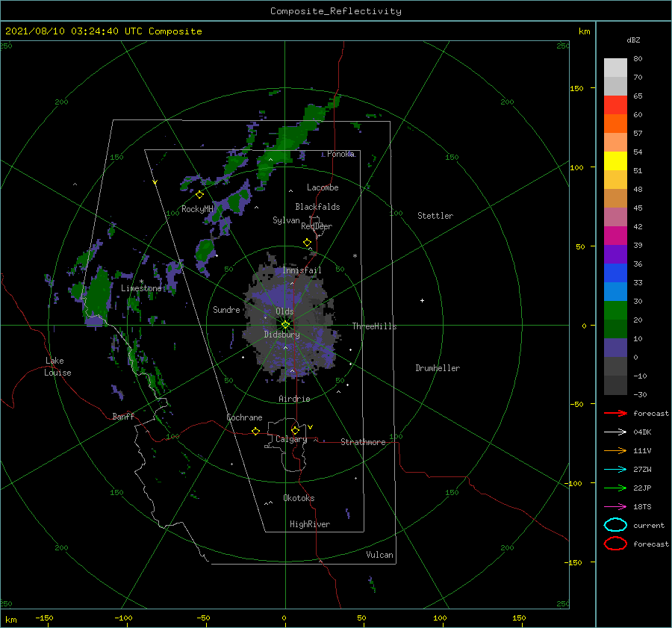Screen dimensions: 672x628
Task: Click the orange 111V arrow icon
Action: pyautogui.click(x=615, y=450)
